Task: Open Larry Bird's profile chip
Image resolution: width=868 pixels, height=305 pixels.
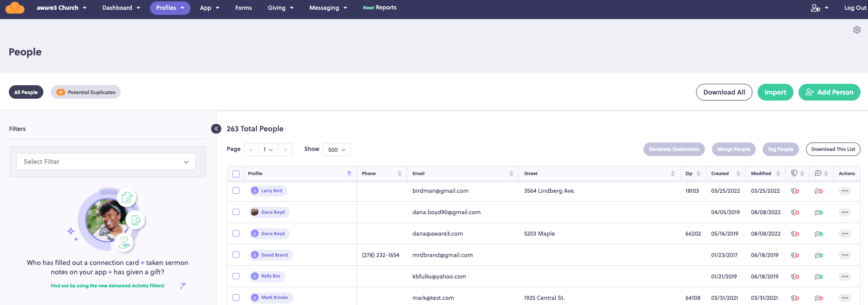Action: 268,191
